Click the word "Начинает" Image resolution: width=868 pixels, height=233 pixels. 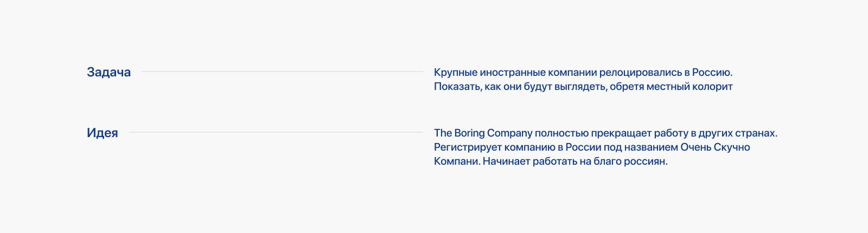pyautogui.click(x=506, y=161)
